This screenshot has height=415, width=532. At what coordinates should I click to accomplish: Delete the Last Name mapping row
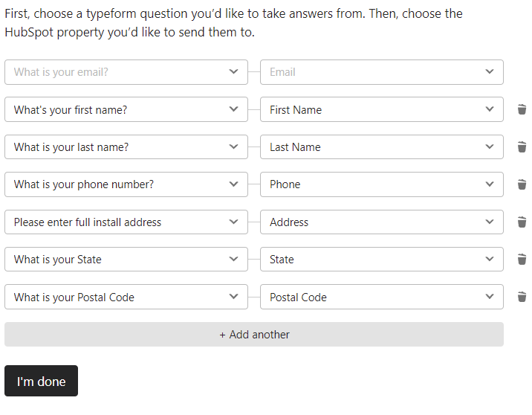click(522, 147)
